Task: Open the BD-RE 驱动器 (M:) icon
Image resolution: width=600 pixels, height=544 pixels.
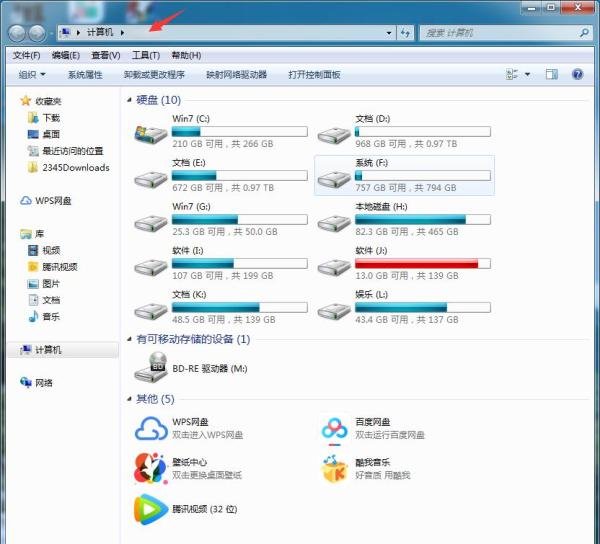Action: pyautogui.click(x=151, y=367)
